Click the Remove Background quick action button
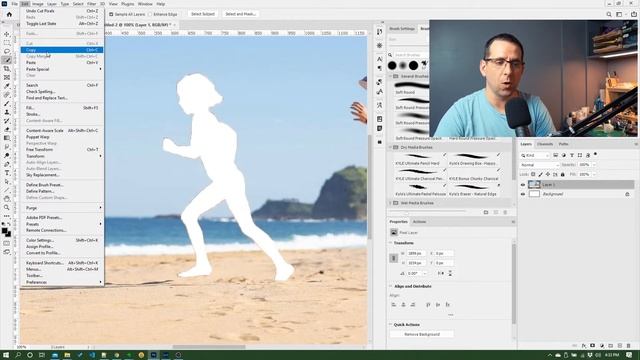The height and width of the screenshot is (360, 640). [422, 334]
